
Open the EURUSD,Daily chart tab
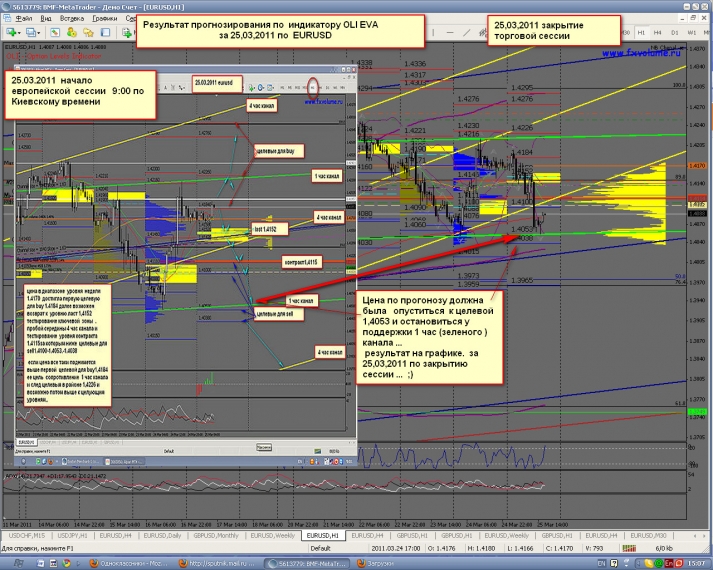pyautogui.click(x=162, y=535)
